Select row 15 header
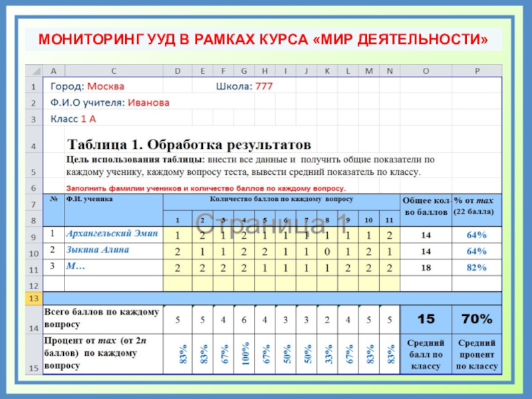 pos(34,354)
